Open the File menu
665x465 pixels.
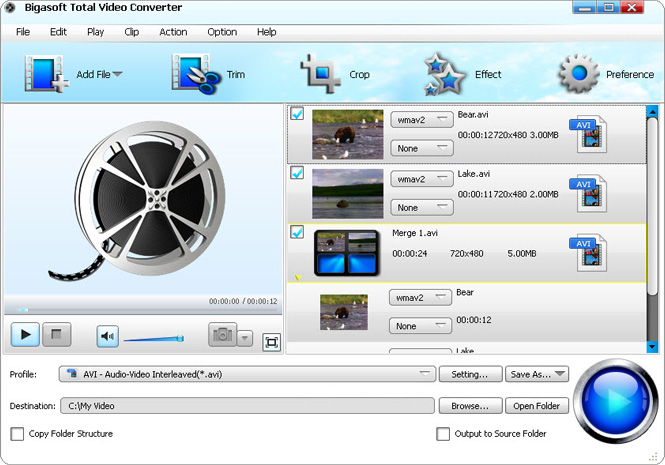click(x=23, y=32)
